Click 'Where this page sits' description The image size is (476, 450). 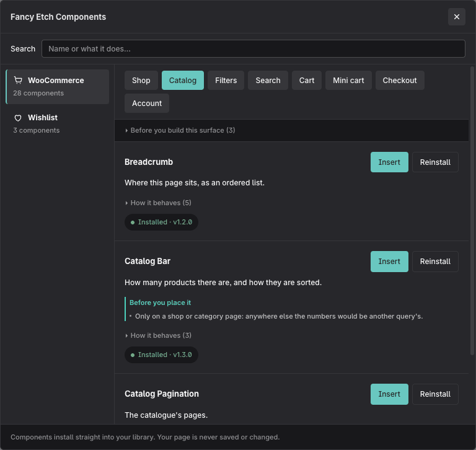coord(195,183)
